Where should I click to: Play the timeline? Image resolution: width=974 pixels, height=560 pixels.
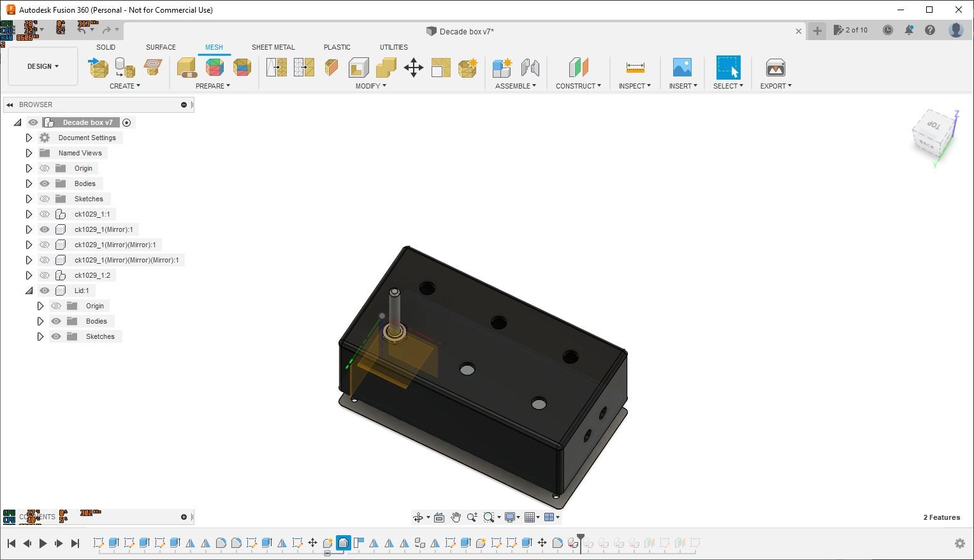(43, 543)
